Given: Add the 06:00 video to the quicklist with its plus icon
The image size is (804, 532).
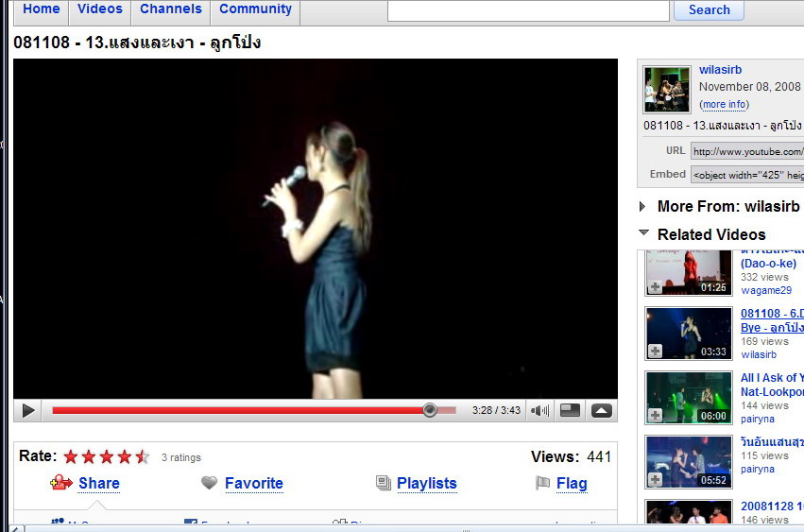Looking at the screenshot, I should pos(655,415).
